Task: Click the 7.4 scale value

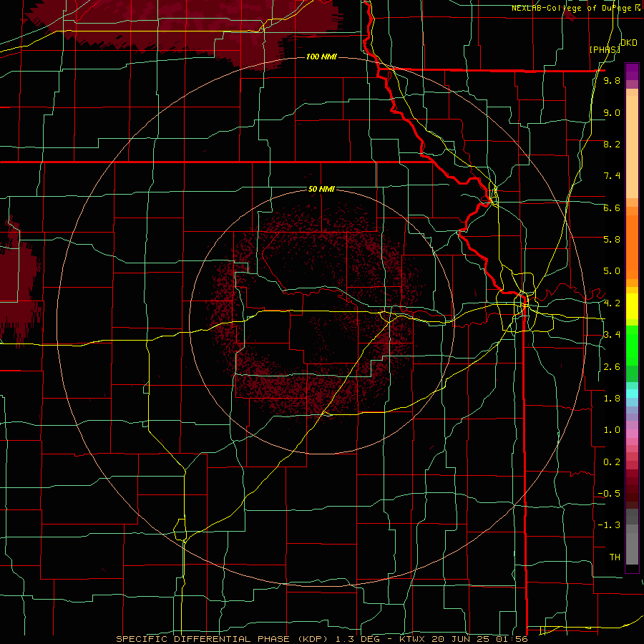Action: click(x=612, y=176)
